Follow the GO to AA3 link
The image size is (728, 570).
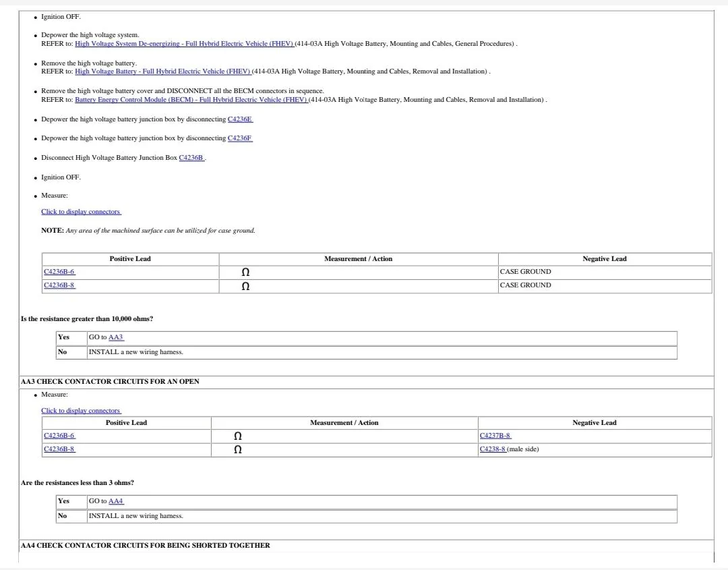116,337
